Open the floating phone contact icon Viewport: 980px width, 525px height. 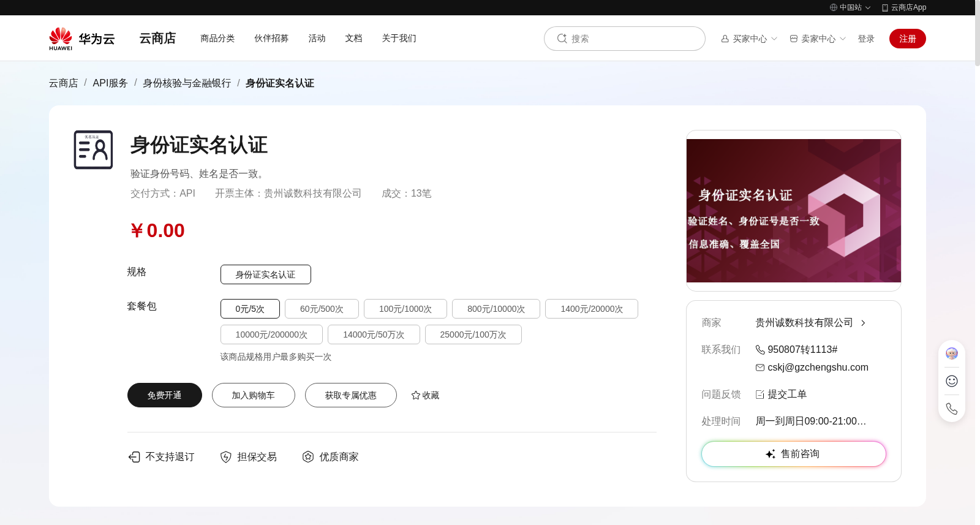click(x=952, y=409)
